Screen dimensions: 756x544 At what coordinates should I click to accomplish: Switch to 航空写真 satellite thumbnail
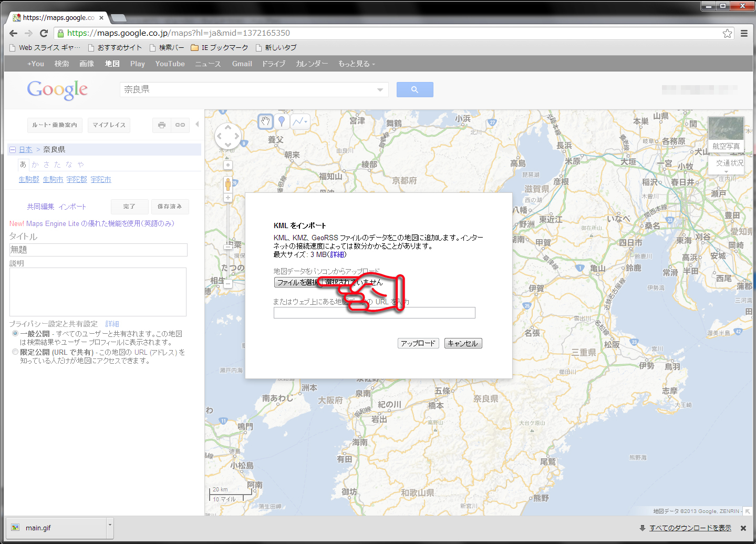(726, 134)
